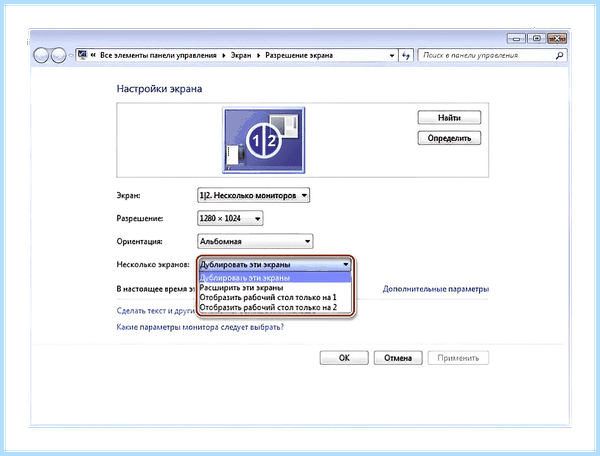This screenshot has height=456, width=600.
Task: Select the 1|2 monitor preview thumbnail
Action: click(264, 140)
